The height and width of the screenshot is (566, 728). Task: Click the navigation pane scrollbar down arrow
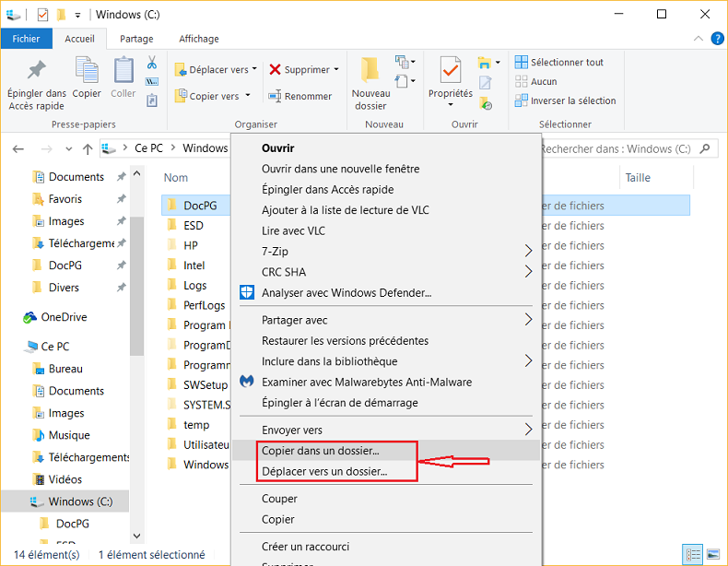pyautogui.click(x=136, y=536)
